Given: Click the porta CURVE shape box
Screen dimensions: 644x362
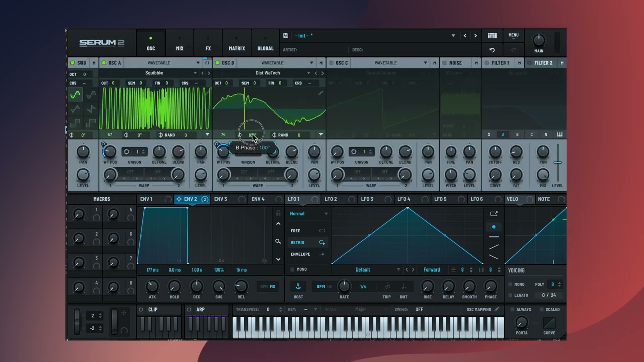Looking at the screenshot, I should 549,323.
